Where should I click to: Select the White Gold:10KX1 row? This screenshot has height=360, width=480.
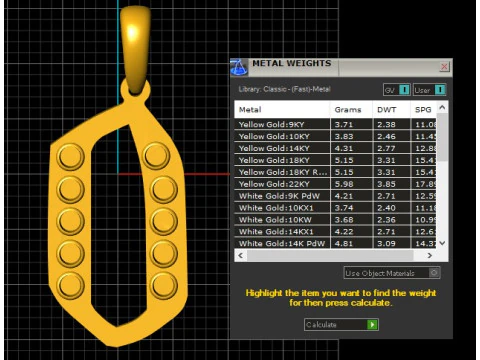tap(335, 208)
